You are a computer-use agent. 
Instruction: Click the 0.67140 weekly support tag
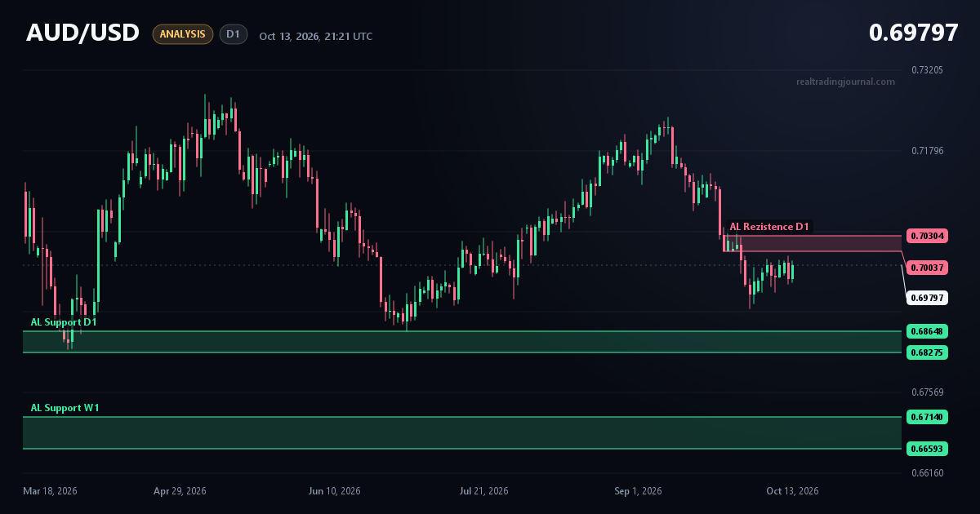pyautogui.click(x=928, y=417)
